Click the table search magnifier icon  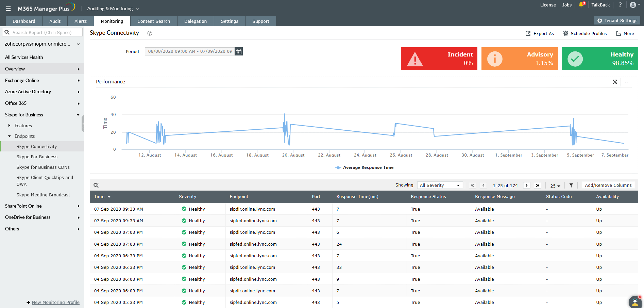pos(96,185)
